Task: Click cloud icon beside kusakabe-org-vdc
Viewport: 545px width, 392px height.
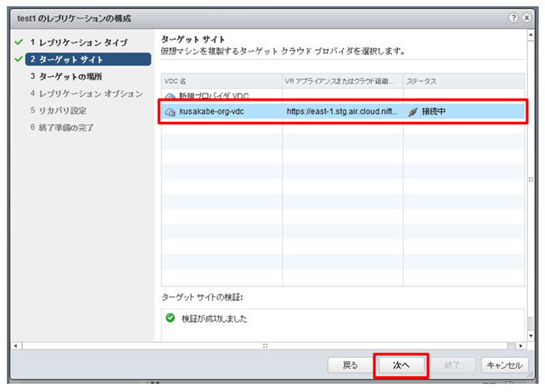Action: (170, 112)
